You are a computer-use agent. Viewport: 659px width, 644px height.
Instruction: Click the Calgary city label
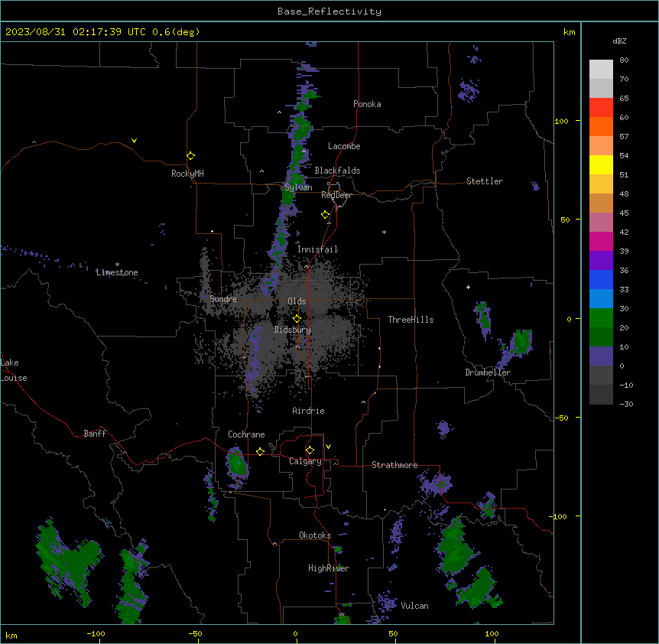(305, 461)
